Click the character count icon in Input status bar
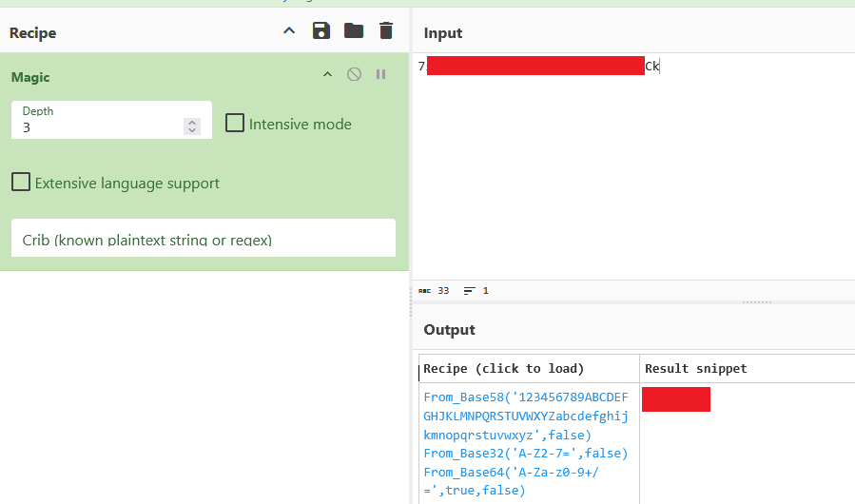The image size is (855, 504). pyautogui.click(x=424, y=291)
